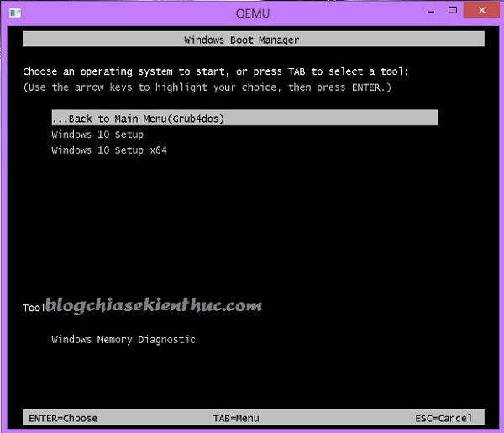Select 'Windows 10 Setup x64' boot entry

109,150
